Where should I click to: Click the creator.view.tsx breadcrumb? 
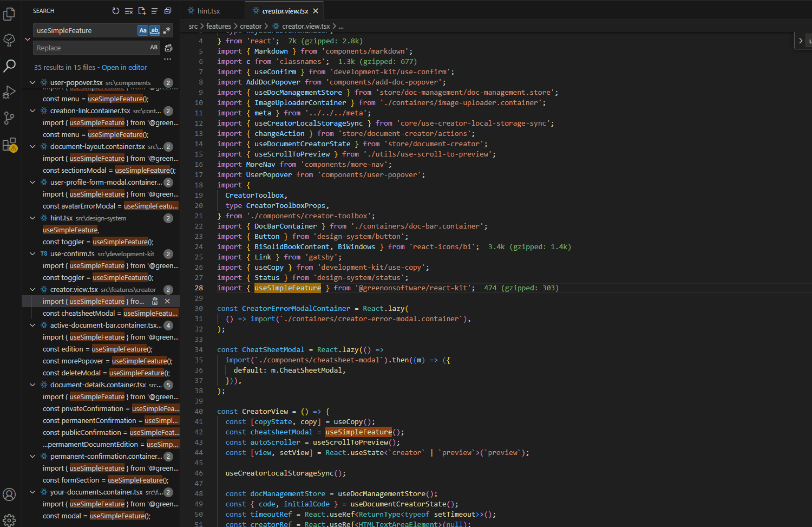(306, 26)
